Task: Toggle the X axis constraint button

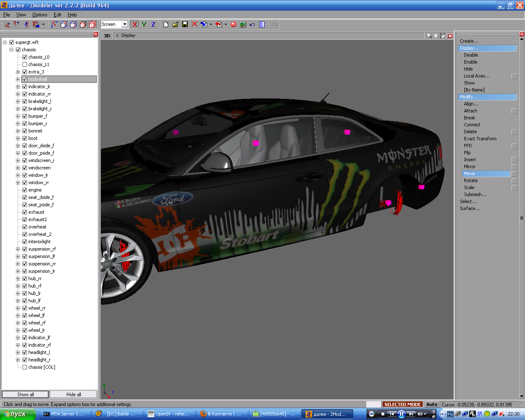Action: pos(134,25)
